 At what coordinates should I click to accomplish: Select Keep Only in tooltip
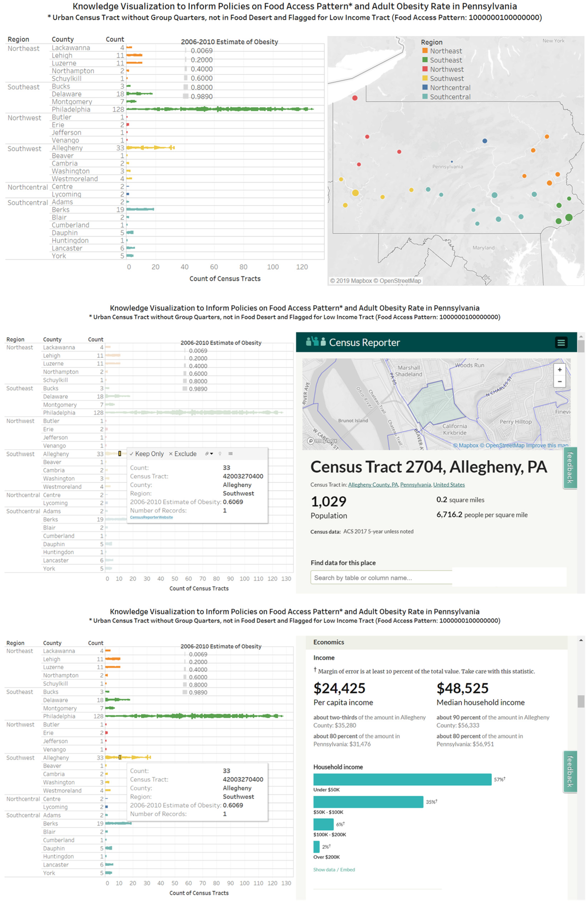(147, 454)
